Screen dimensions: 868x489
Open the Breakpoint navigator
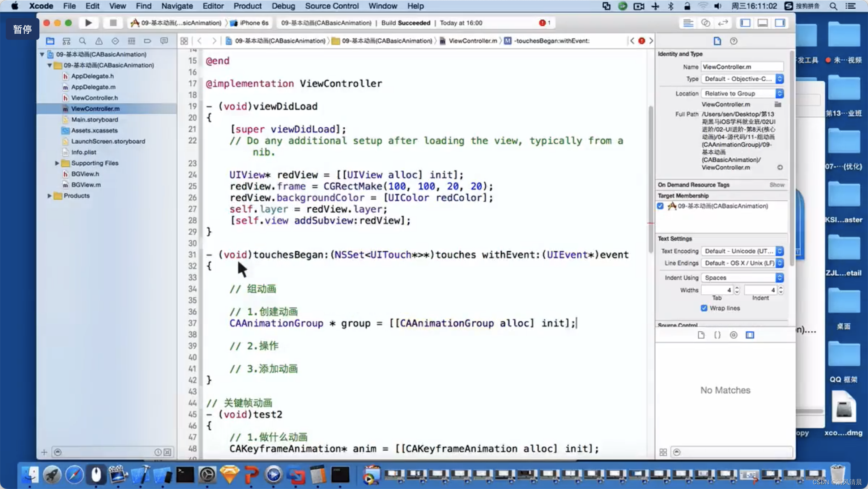[x=148, y=41]
